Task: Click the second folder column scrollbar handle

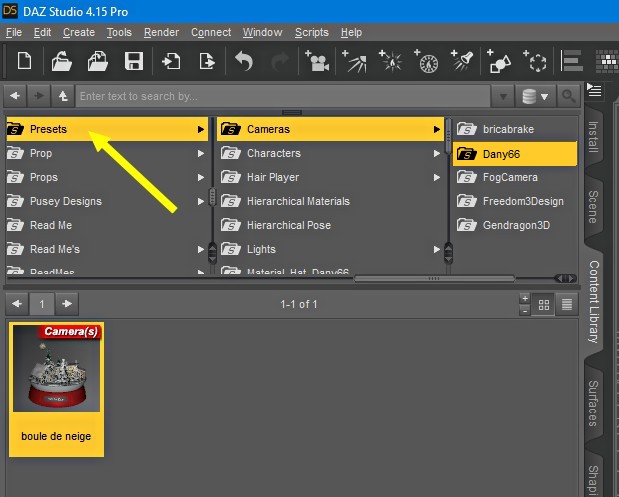Action: (448, 135)
